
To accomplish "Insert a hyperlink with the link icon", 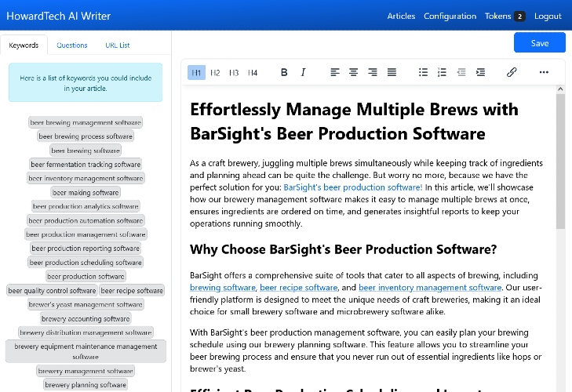I will pyautogui.click(x=512, y=72).
